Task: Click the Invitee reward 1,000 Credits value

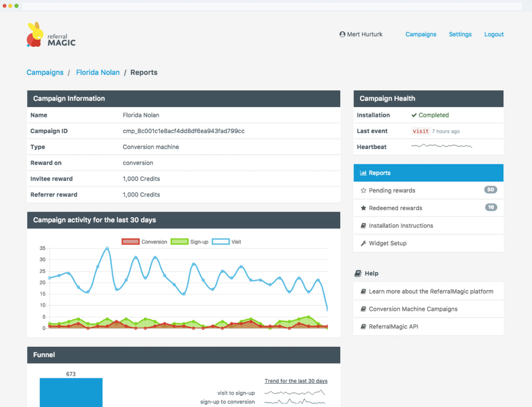Action: [141, 179]
